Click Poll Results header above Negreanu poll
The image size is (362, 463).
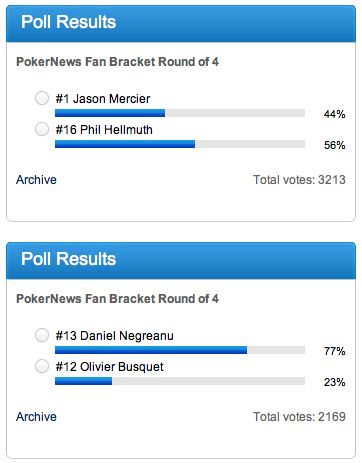(181, 260)
